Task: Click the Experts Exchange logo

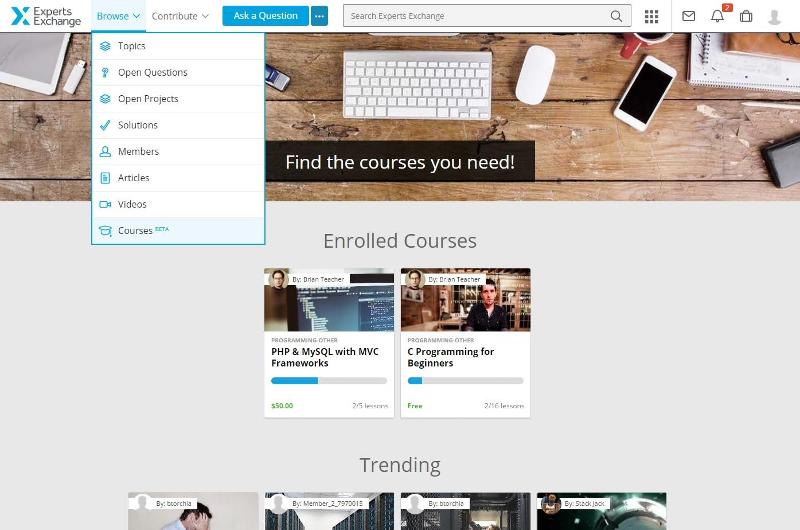Action: [x=46, y=16]
